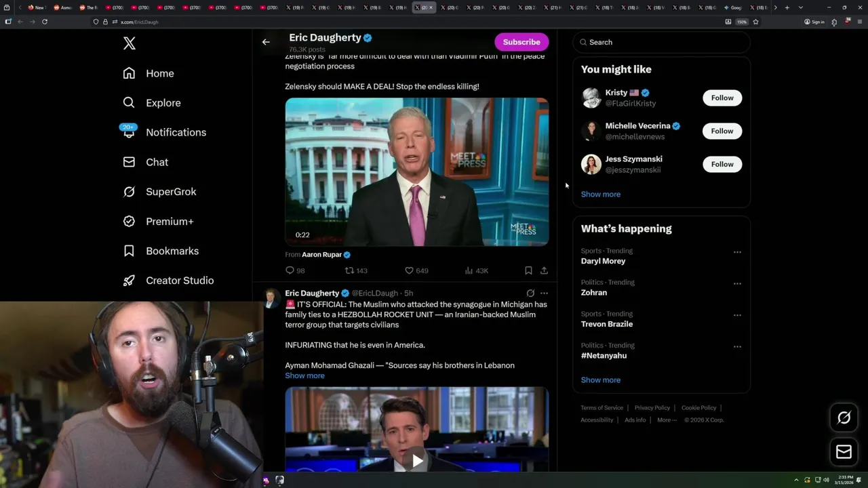Click the Bookmarks ribbon icon in sidebar
The image size is (868, 488).
coord(129,251)
